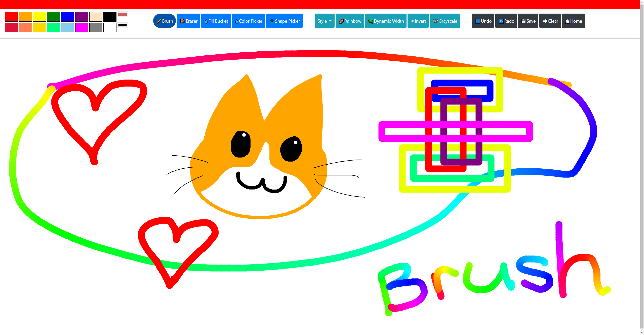Toggle Dynamic Width mode
644x335 pixels.
point(386,21)
